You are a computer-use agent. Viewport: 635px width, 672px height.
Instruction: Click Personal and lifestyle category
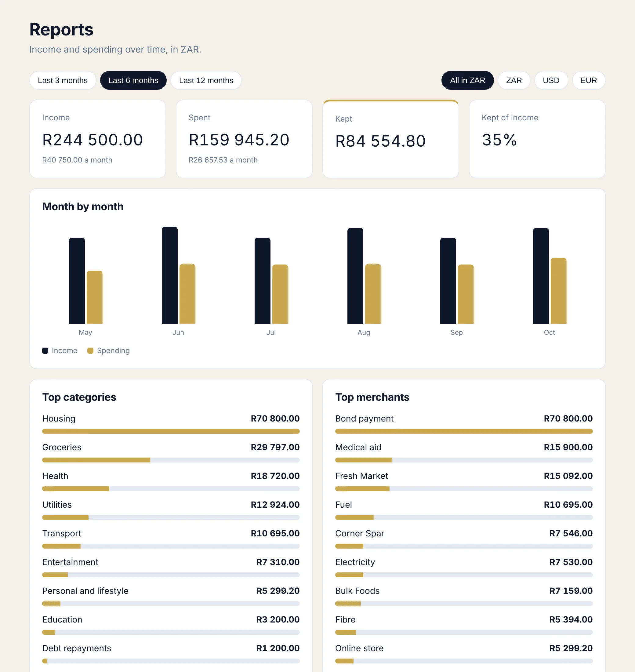[x=85, y=591]
